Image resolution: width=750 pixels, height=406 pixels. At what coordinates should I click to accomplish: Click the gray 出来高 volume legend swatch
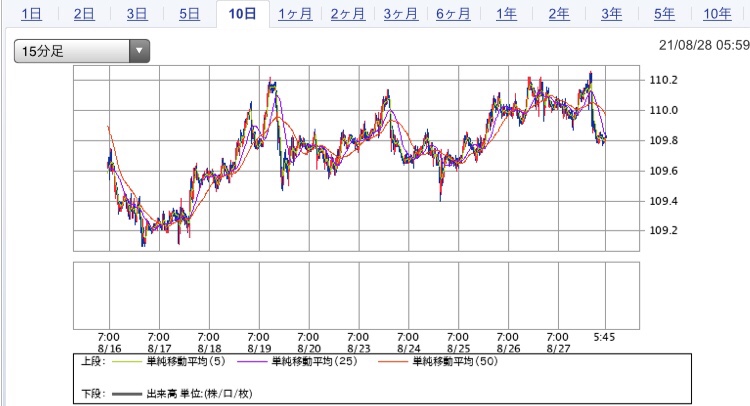[x=127, y=394]
